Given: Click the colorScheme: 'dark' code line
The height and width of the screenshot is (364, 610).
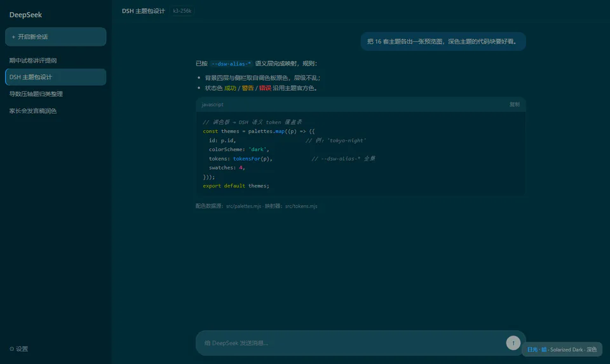Looking at the screenshot, I should (239, 149).
